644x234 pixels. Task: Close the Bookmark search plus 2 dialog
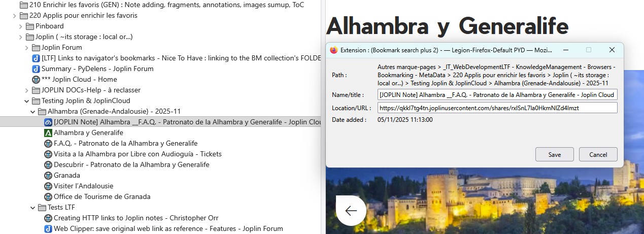[612, 50]
